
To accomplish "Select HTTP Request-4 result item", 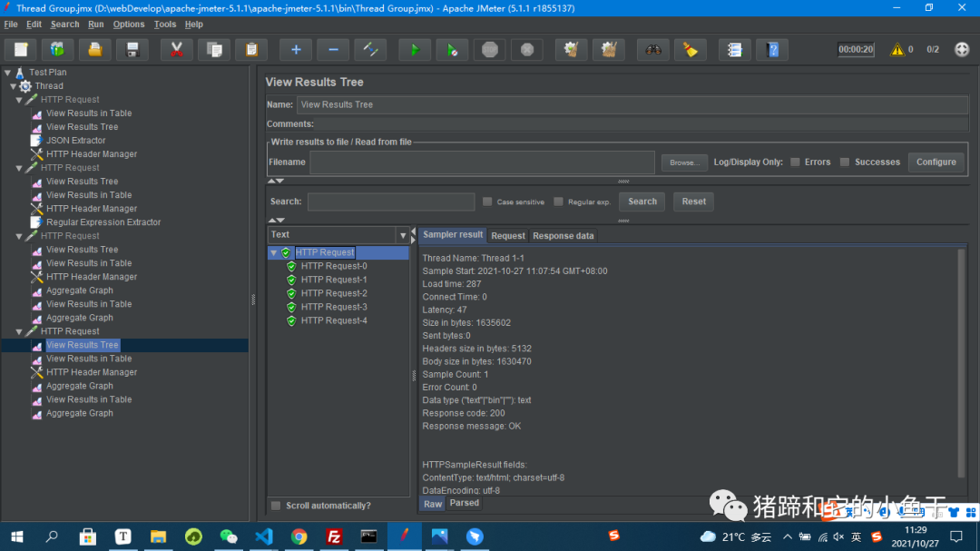I will click(x=334, y=320).
